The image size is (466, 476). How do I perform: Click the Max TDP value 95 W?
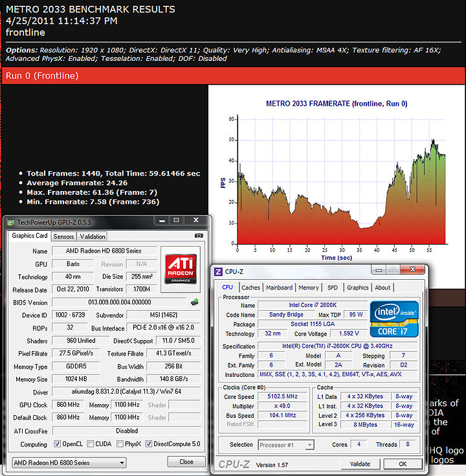coord(356,315)
